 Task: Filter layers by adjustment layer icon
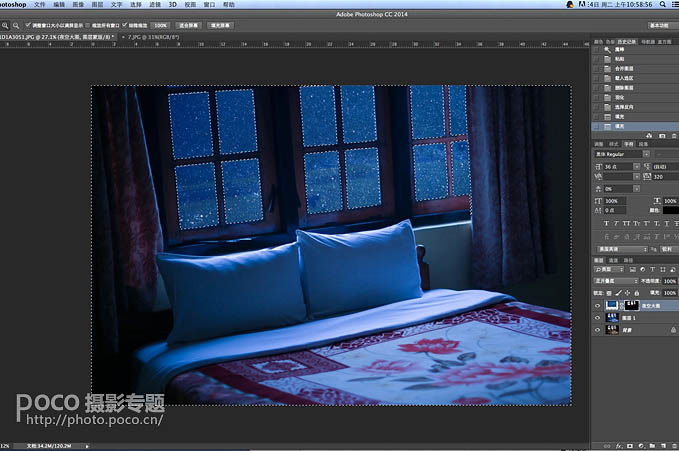[x=643, y=269]
